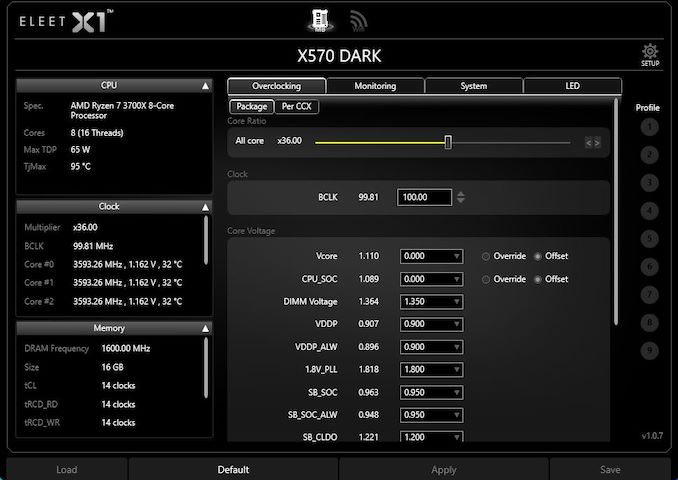This screenshot has height=480, width=678.
Task: Click the Core #0 reading row
Action: (103, 264)
